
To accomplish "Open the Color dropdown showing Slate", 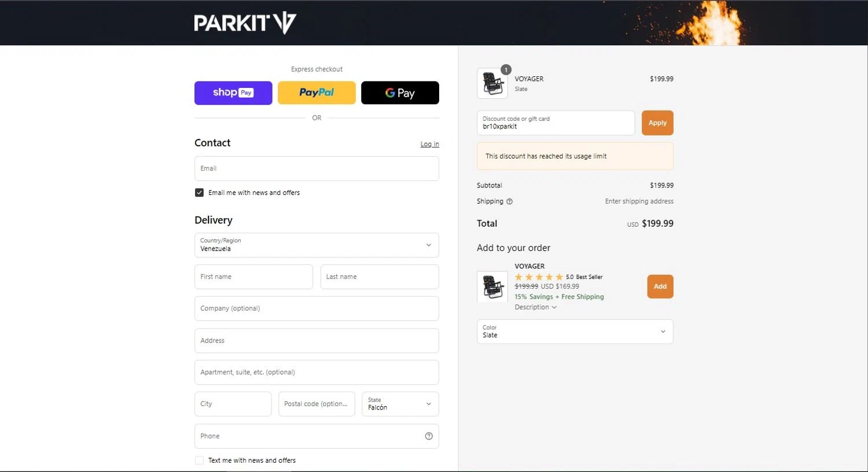I will (x=575, y=331).
